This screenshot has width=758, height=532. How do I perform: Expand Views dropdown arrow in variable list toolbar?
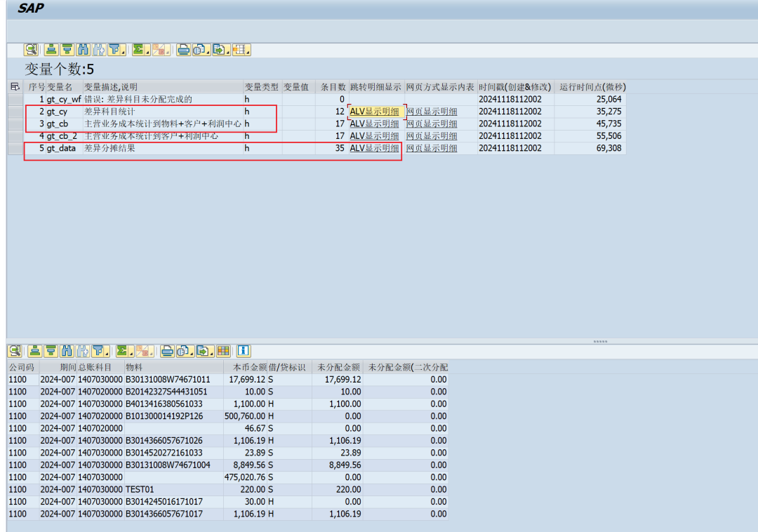click(x=208, y=53)
